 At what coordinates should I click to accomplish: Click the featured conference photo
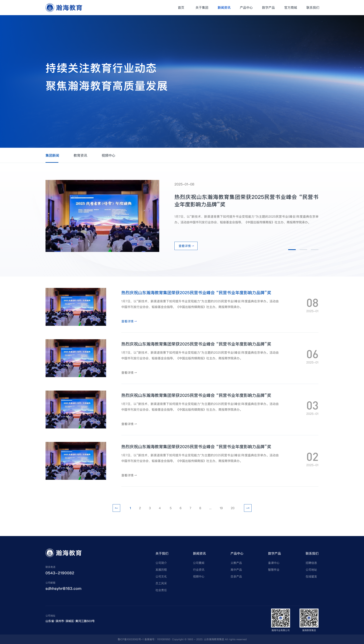pyautogui.click(x=102, y=216)
